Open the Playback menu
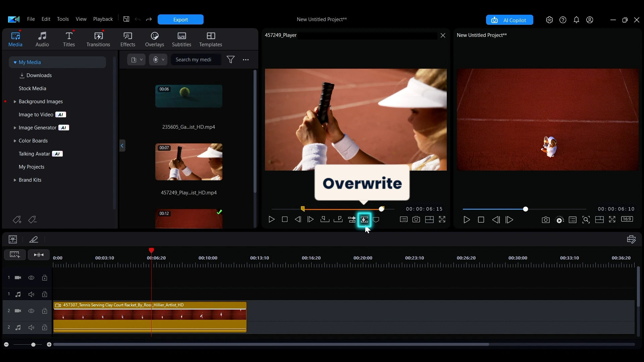This screenshot has width=644, height=362. pyautogui.click(x=103, y=19)
